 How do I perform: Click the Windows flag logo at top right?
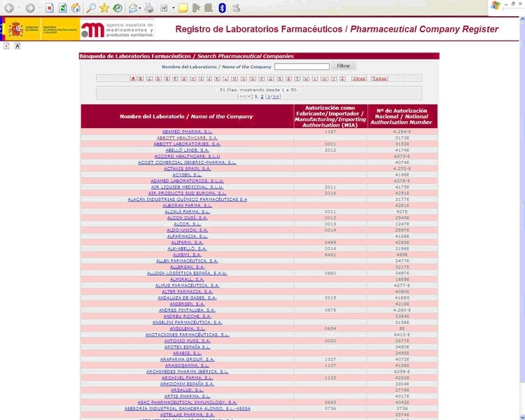(x=496, y=6)
